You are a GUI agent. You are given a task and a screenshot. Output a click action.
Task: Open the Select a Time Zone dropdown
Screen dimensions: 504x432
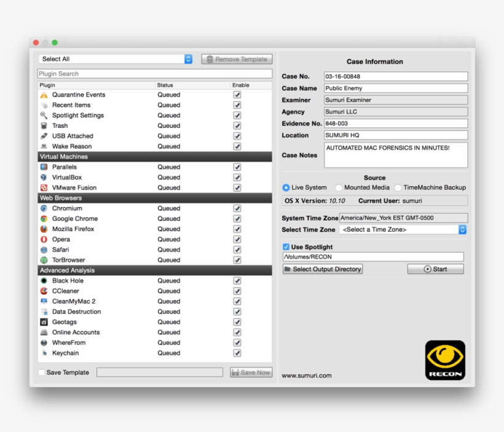tap(403, 229)
